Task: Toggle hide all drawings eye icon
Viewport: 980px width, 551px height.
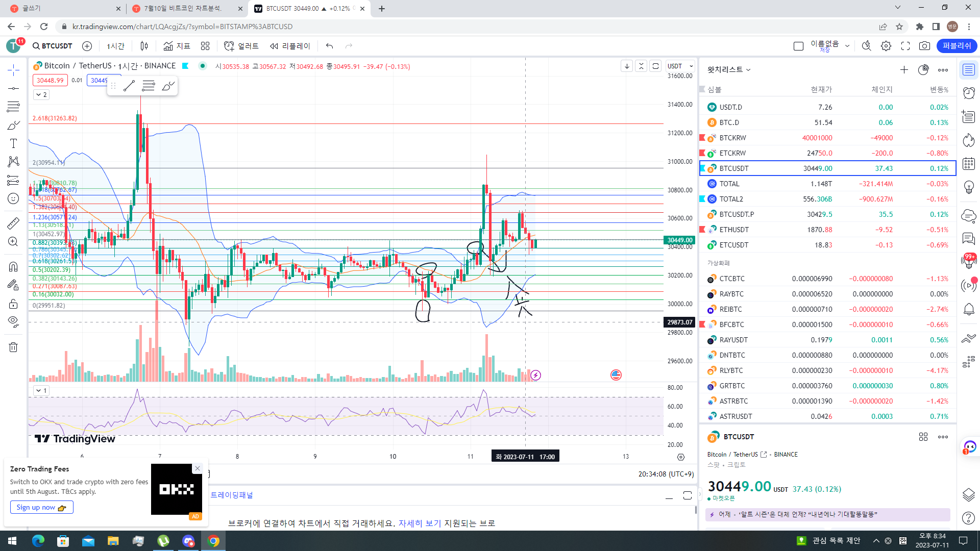Action: point(13,322)
